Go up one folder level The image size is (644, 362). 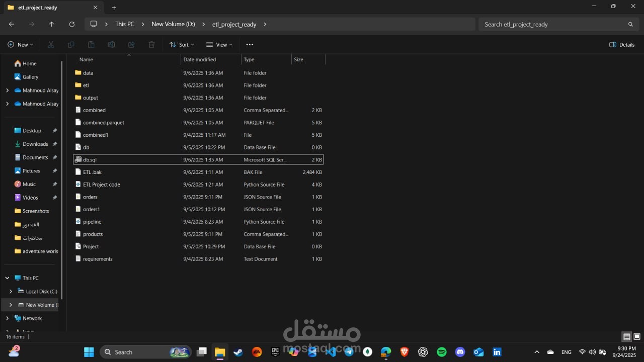pyautogui.click(x=51, y=24)
